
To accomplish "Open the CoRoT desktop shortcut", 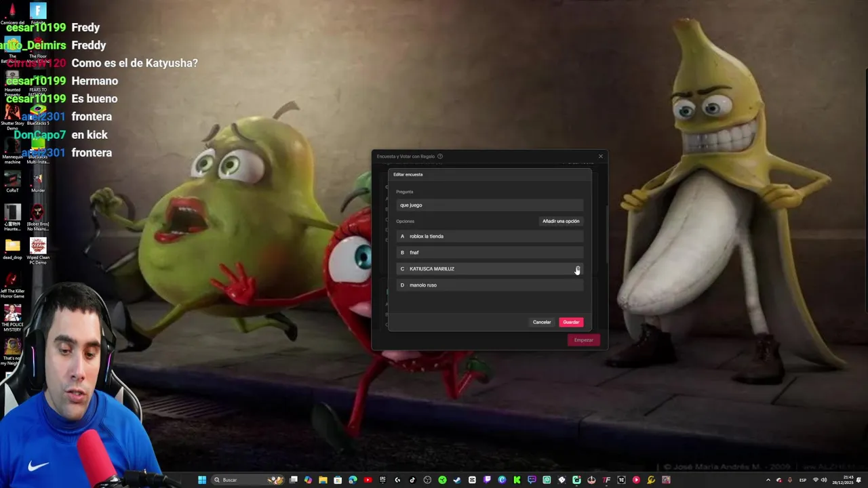I will [12, 182].
